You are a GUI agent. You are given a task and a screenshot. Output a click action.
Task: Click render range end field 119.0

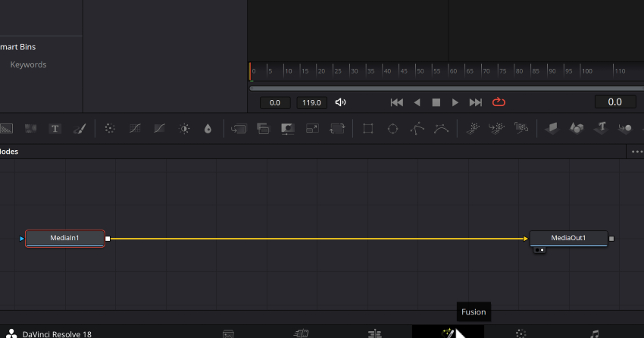(311, 102)
